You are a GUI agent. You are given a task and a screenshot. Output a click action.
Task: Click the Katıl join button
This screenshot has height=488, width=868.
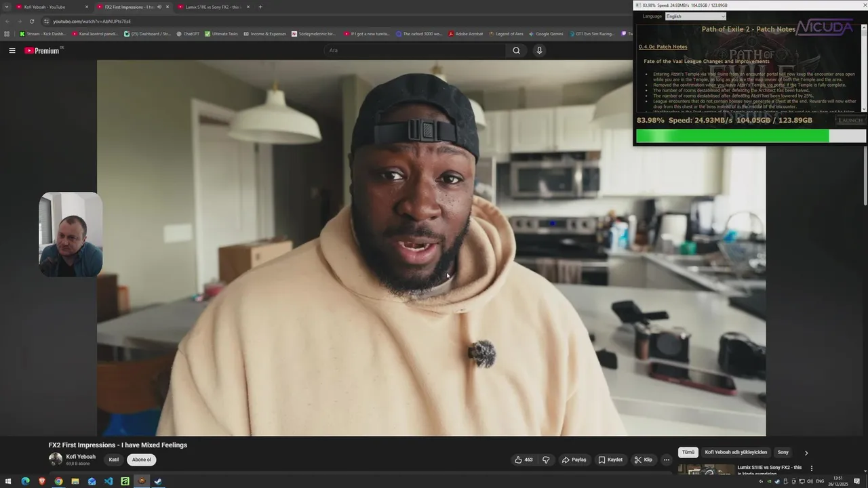click(x=114, y=460)
